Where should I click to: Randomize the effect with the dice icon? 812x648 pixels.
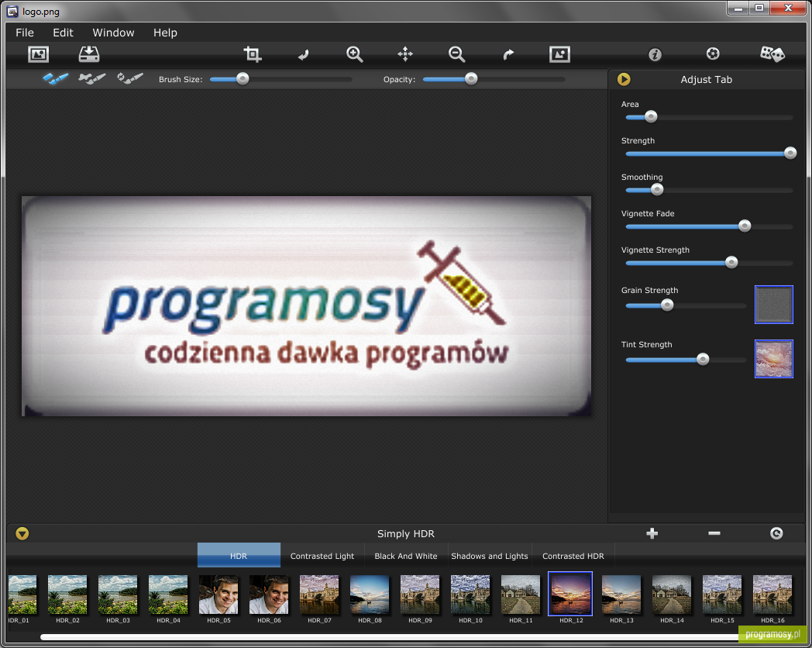772,53
